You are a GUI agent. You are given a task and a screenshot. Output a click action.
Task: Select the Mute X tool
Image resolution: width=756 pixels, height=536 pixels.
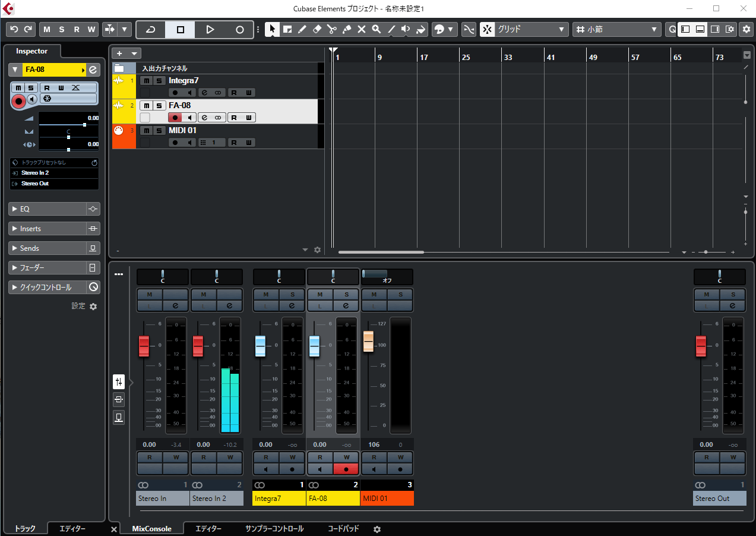click(362, 29)
